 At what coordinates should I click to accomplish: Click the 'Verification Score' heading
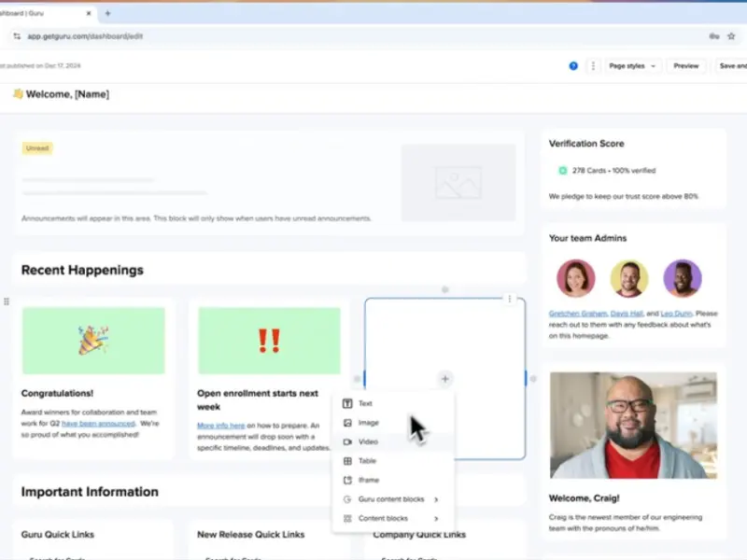tap(586, 144)
